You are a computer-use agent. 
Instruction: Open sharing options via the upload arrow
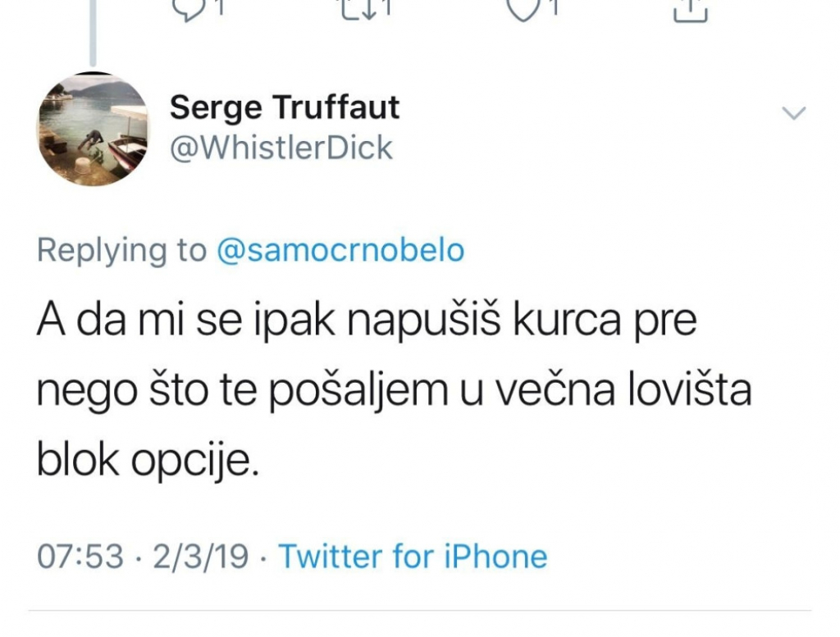click(692, 10)
